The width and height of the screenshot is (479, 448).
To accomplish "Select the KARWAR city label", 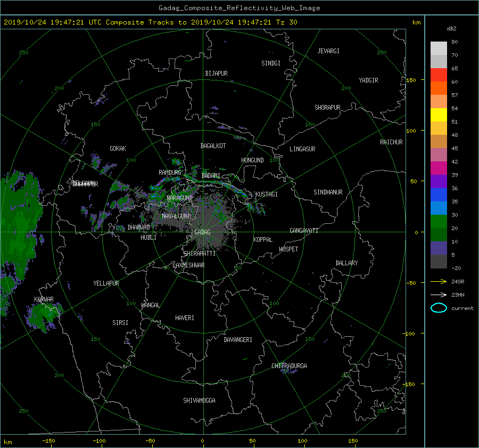I will click(x=44, y=299).
